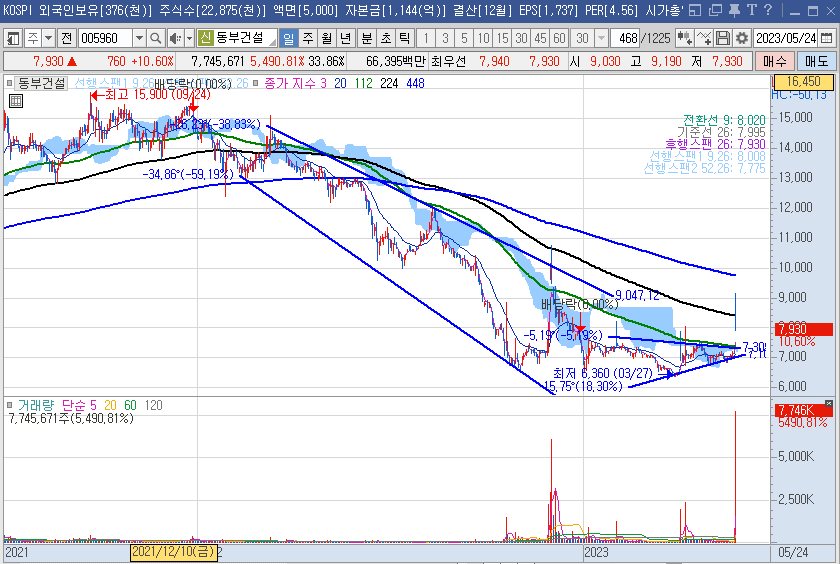Click the pin window icon in the title bar
The height and width of the screenshot is (564, 840).
coord(734,10)
